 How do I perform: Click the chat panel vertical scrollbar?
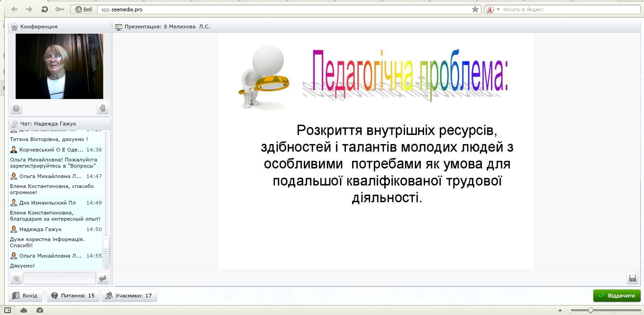tap(106, 251)
